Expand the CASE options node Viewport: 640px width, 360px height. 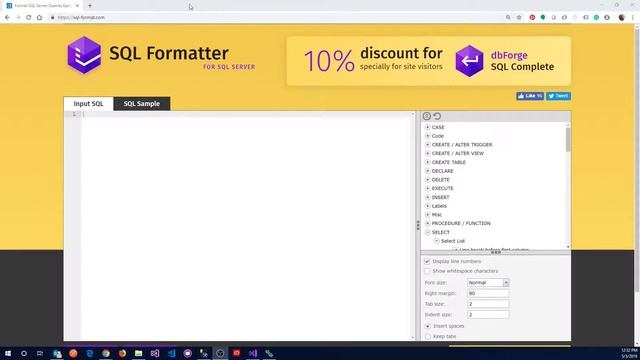(x=427, y=127)
